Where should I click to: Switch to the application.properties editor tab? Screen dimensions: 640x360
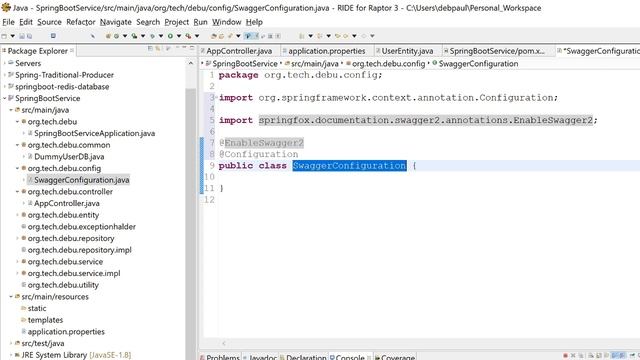[x=327, y=51]
